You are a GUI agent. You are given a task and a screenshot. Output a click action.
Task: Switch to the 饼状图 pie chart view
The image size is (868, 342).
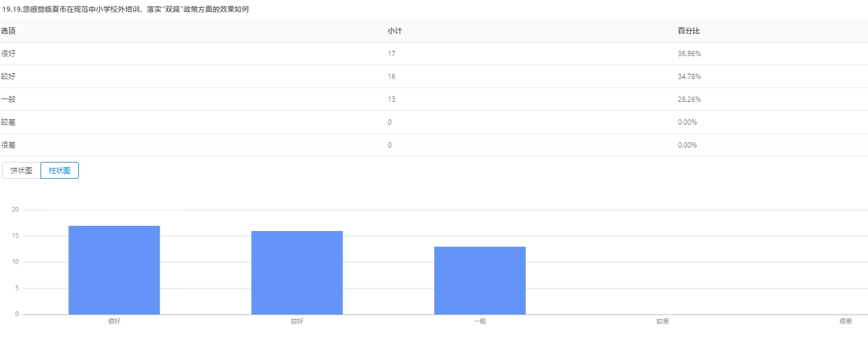point(22,170)
